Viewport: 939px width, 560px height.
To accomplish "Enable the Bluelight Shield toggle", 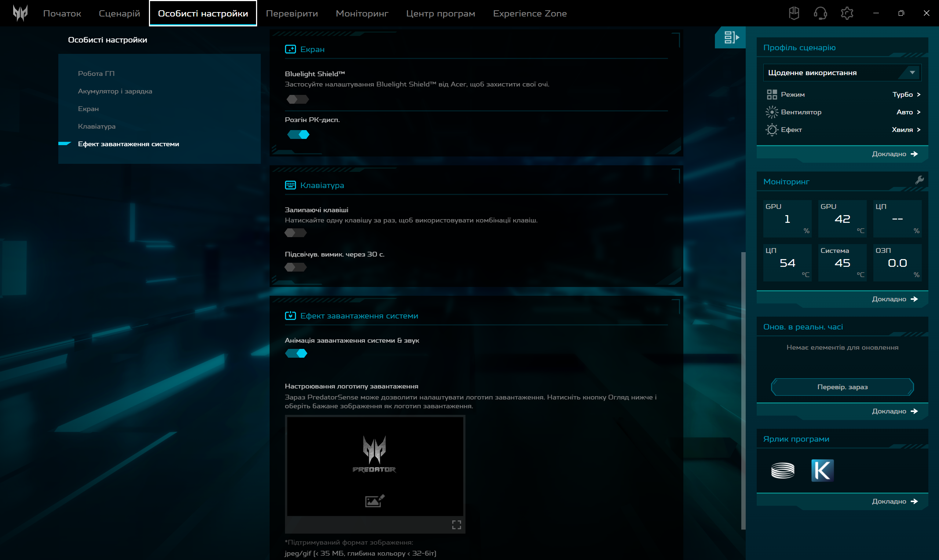I will coord(297,99).
